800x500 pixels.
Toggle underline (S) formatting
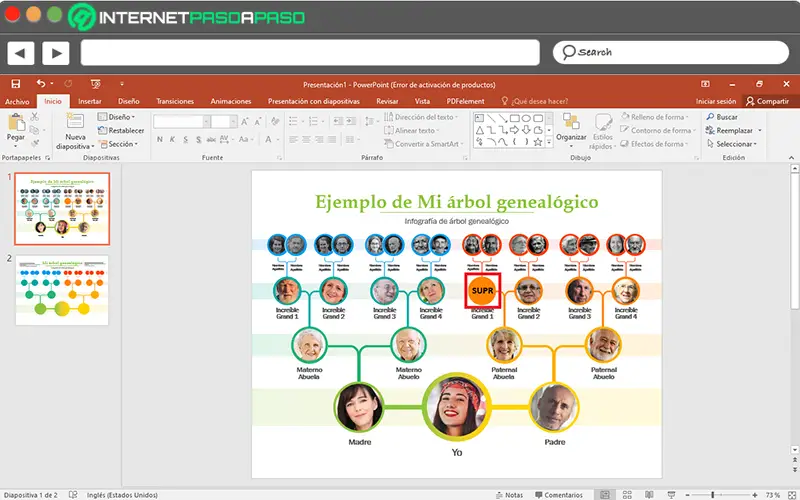pos(185,139)
